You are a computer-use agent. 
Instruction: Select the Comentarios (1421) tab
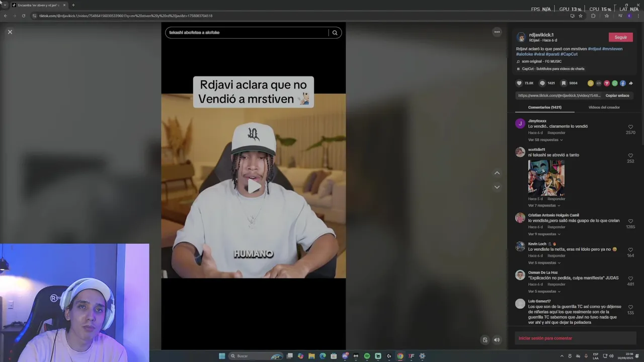pos(544,107)
